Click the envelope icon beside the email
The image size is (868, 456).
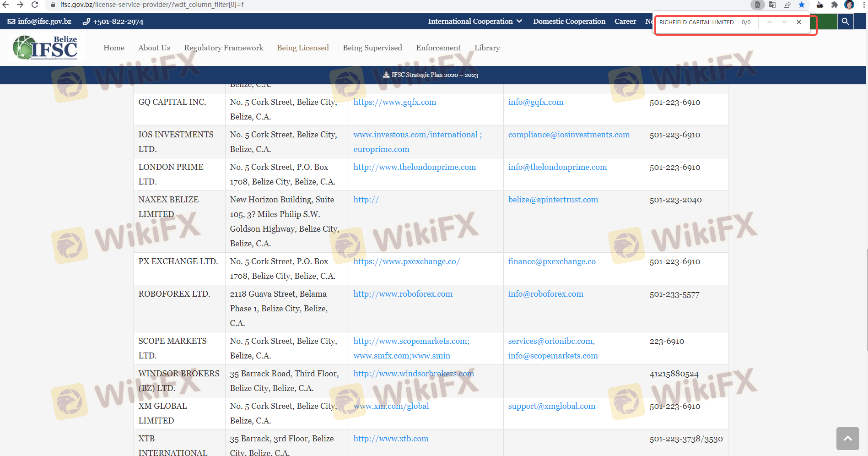[11, 22]
